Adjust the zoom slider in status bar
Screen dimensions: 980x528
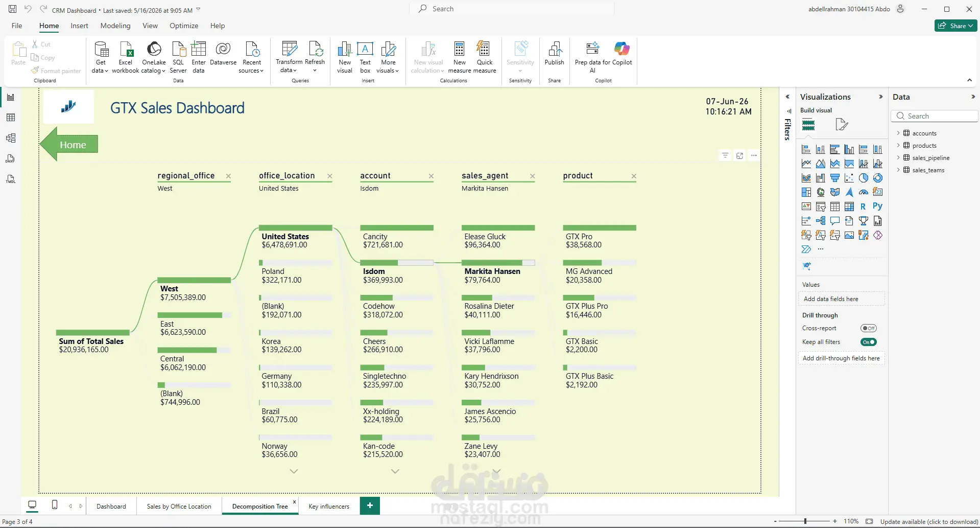click(x=805, y=521)
